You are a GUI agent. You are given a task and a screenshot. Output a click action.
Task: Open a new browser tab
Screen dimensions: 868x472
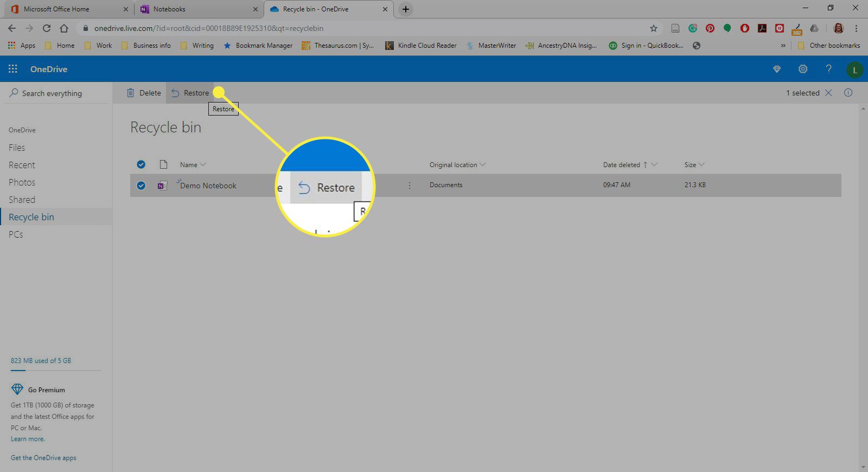click(405, 9)
